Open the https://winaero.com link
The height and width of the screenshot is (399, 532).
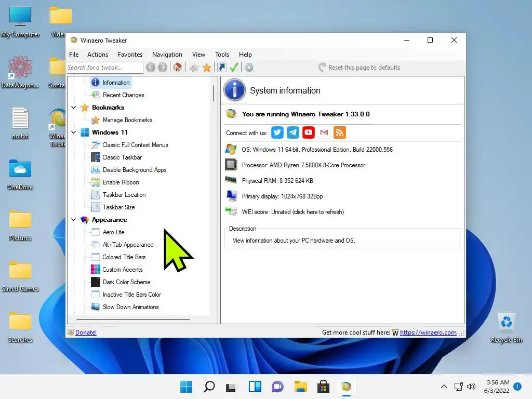[x=428, y=332]
